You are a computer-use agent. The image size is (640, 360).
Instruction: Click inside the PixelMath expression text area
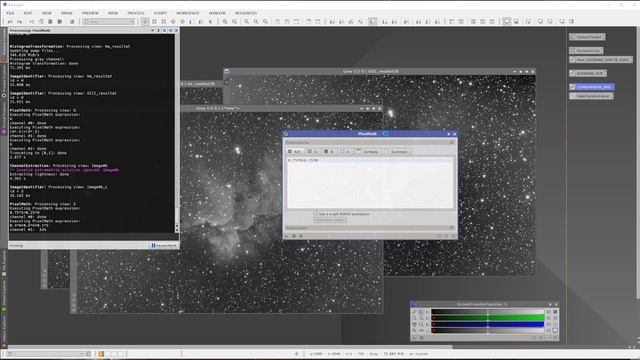point(370,182)
